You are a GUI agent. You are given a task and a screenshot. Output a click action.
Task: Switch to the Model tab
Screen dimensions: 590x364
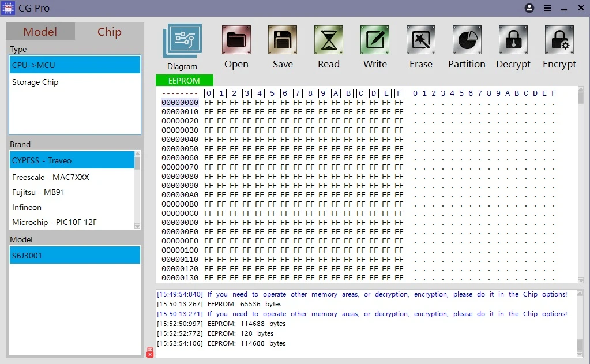click(40, 32)
